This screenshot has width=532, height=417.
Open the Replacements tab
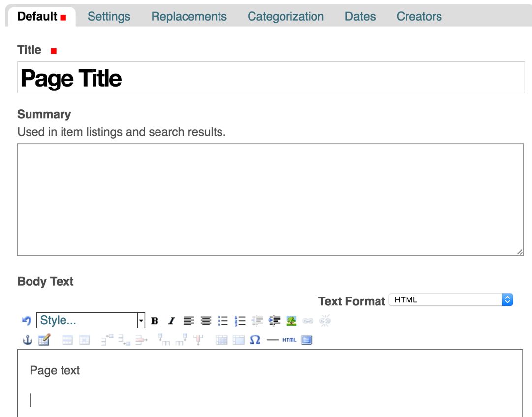189,16
